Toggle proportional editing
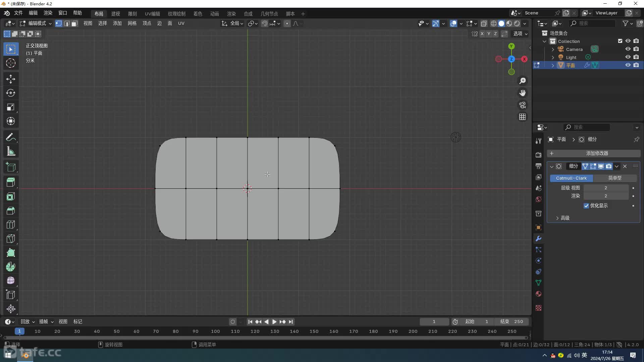Image resolution: width=644 pixels, height=362 pixels. [287, 23]
